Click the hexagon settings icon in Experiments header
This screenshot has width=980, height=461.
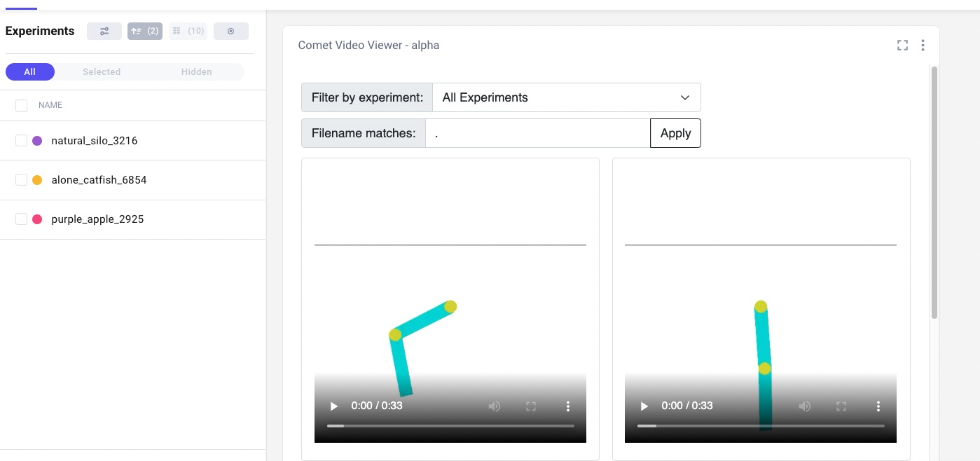tap(230, 31)
